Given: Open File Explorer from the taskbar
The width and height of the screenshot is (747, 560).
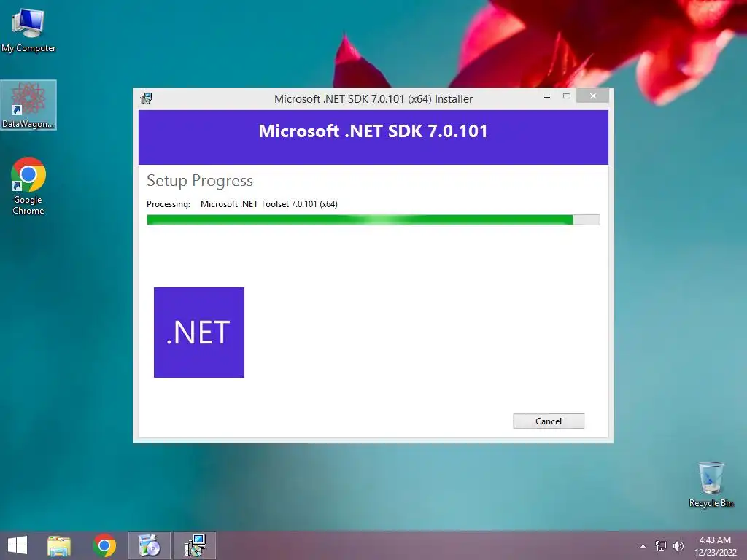Looking at the screenshot, I should [x=59, y=545].
